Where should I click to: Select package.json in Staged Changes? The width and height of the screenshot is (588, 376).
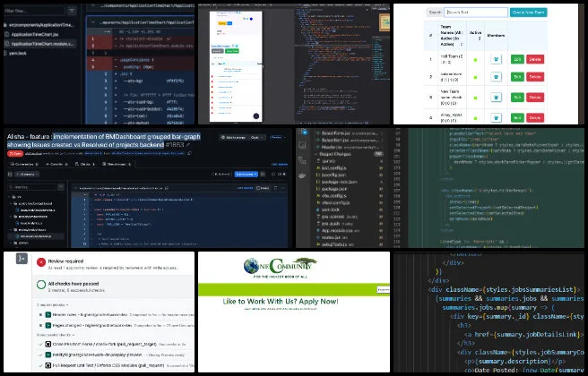click(x=335, y=189)
